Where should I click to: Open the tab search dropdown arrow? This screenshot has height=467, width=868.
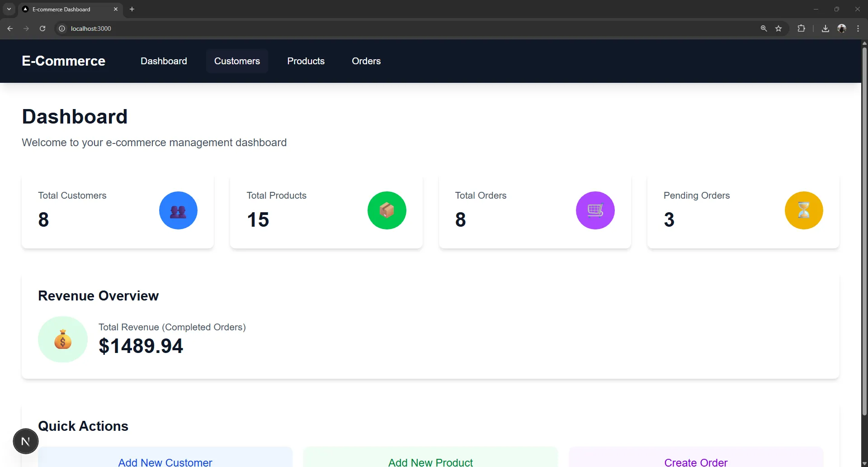(9, 9)
